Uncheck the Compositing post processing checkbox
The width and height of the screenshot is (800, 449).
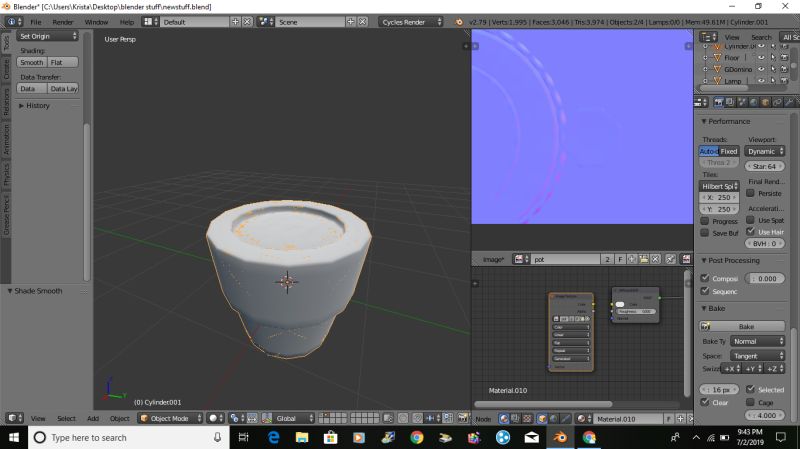click(705, 278)
